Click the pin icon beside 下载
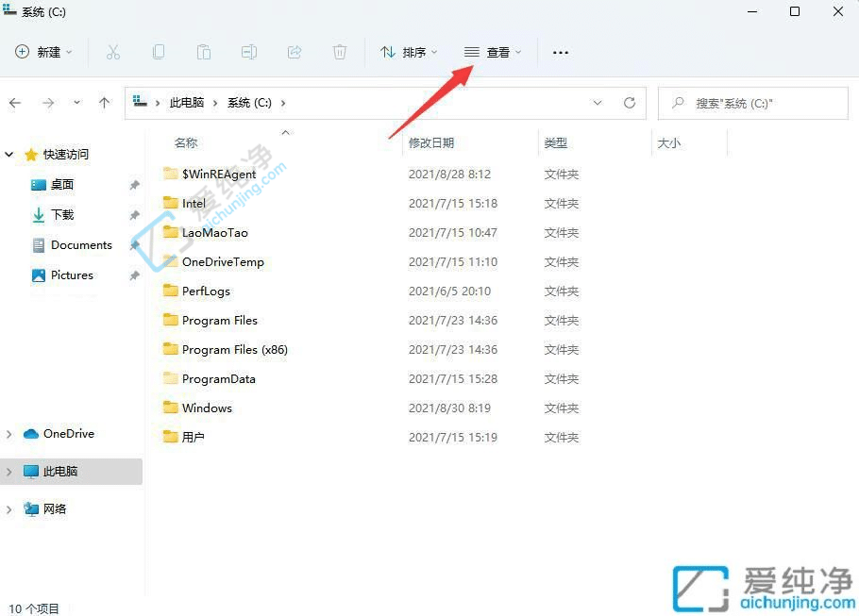 click(x=134, y=215)
